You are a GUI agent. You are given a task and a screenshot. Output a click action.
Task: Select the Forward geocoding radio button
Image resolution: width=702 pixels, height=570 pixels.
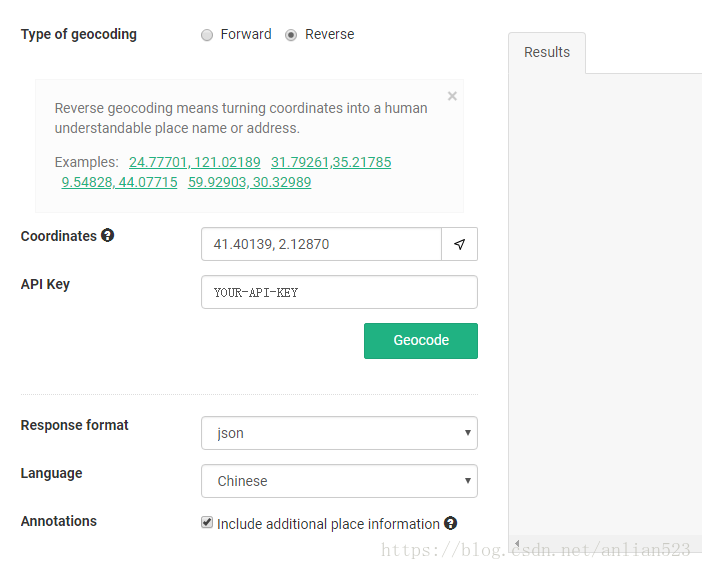pos(207,35)
